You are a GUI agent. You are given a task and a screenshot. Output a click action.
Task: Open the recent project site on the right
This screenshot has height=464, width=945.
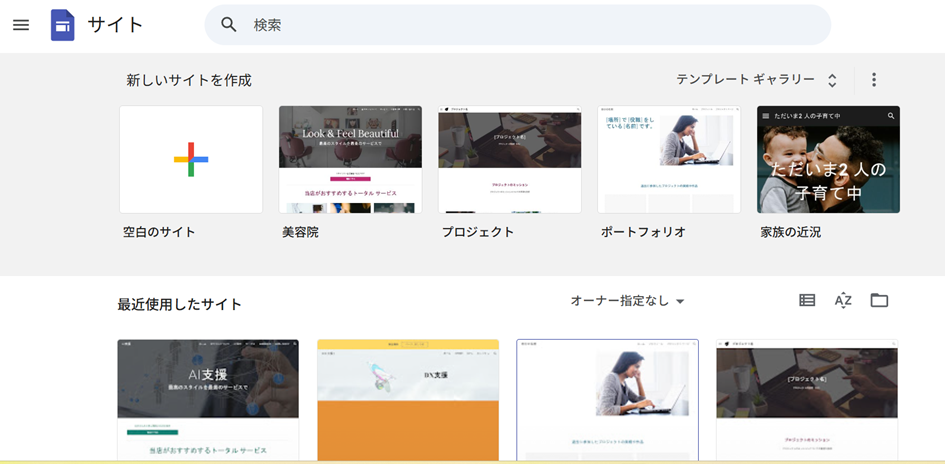tap(806, 400)
